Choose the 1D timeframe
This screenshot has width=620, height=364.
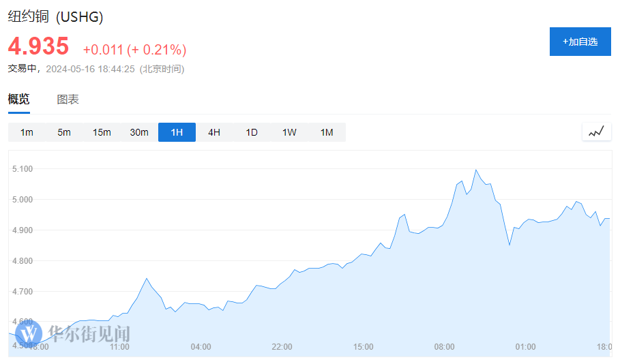(252, 132)
